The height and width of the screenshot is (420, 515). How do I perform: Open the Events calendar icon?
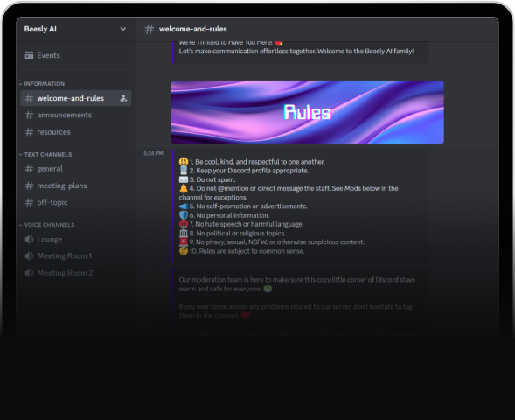[x=29, y=55]
